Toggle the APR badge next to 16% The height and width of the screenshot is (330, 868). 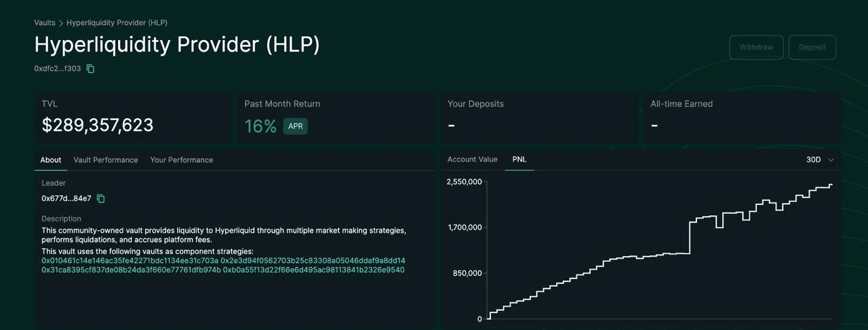(295, 126)
